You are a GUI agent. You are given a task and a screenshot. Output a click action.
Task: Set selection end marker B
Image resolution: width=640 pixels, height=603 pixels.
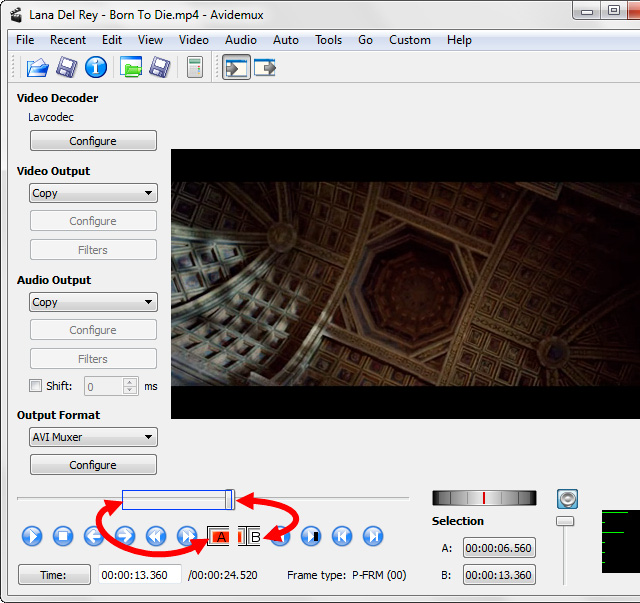[249, 536]
